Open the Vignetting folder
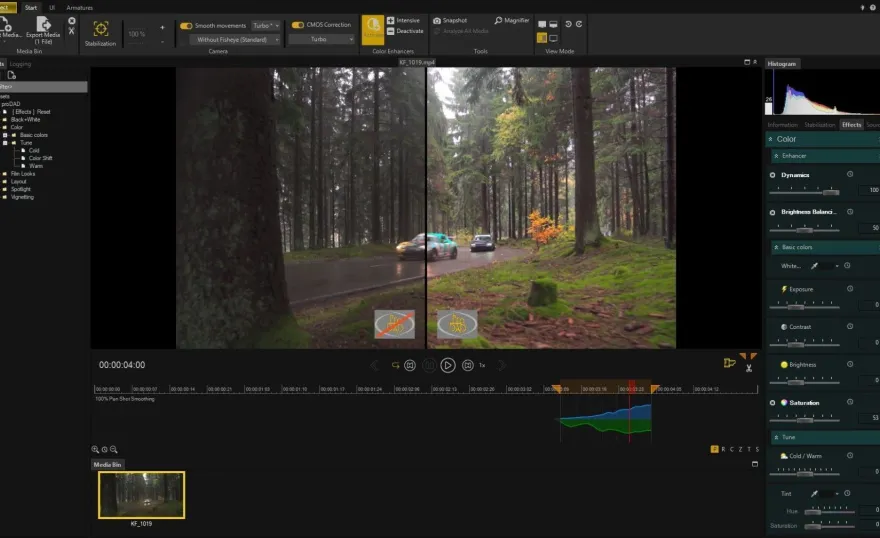 22,197
